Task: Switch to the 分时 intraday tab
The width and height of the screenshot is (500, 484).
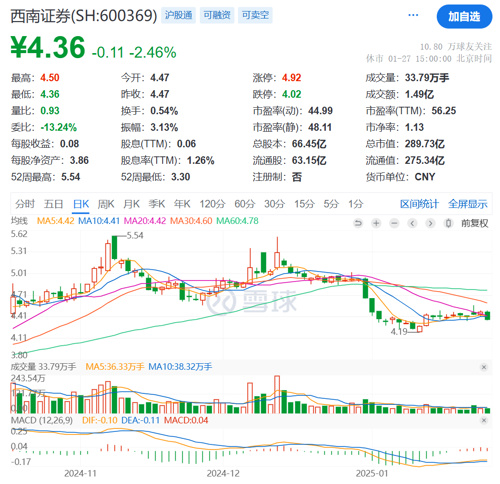Action: tap(25, 204)
